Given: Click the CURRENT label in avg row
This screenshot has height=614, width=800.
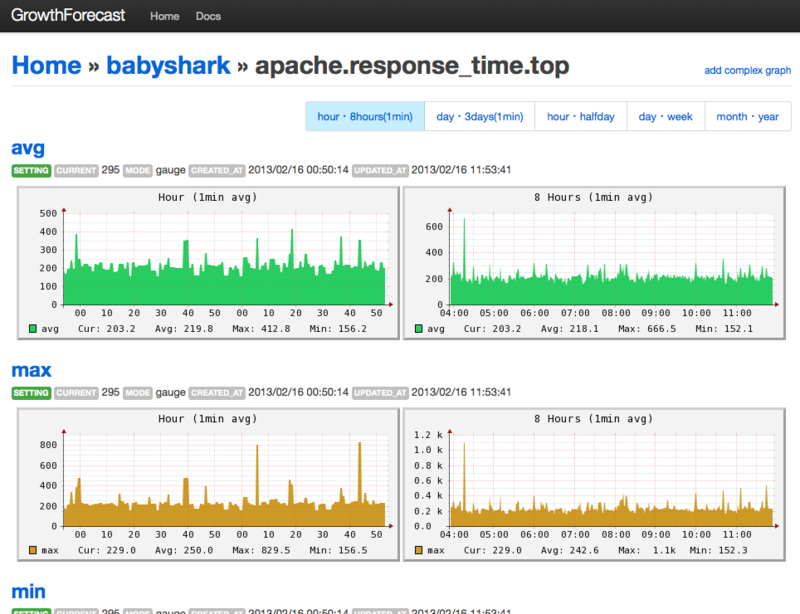Looking at the screenshot, I should tap(76, 170).
